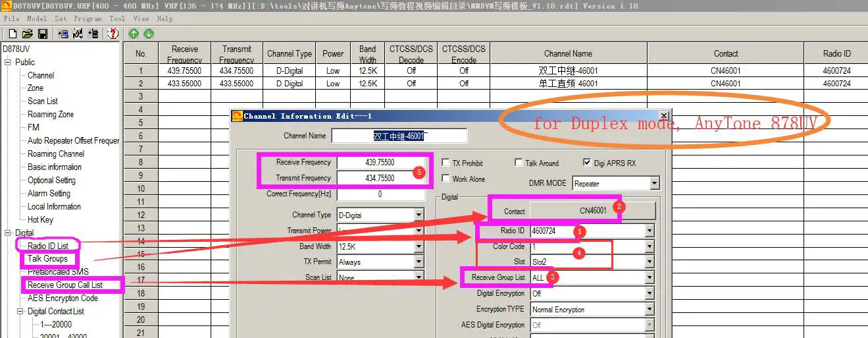Close the Channel Information Edit dialog
This screenshot has height=338, width=868.
(x=663, y=115)
